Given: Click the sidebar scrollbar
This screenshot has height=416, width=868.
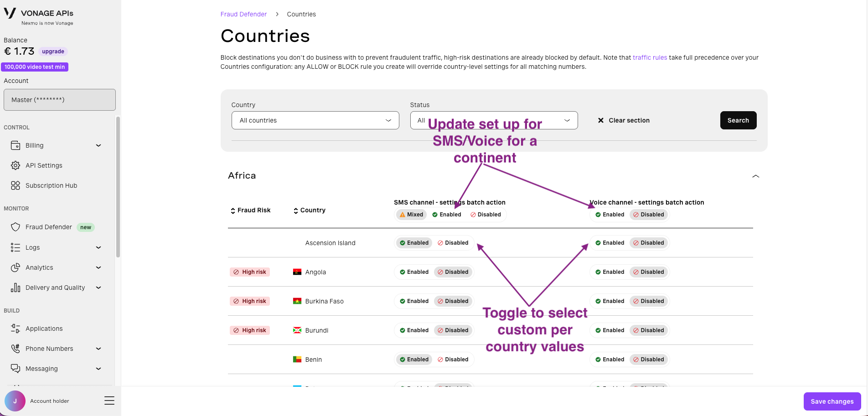Looking at the screenshot, I should point(118,187).
